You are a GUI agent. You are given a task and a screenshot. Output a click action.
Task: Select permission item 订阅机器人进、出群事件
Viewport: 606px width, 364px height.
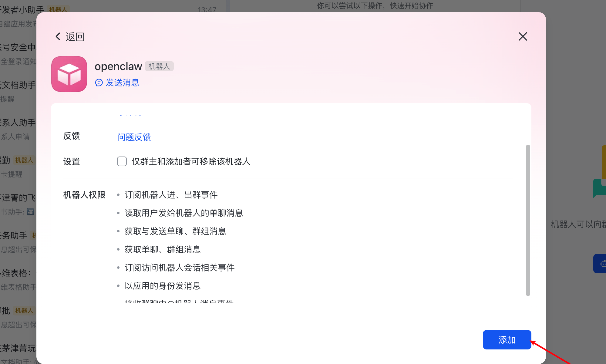171,195
